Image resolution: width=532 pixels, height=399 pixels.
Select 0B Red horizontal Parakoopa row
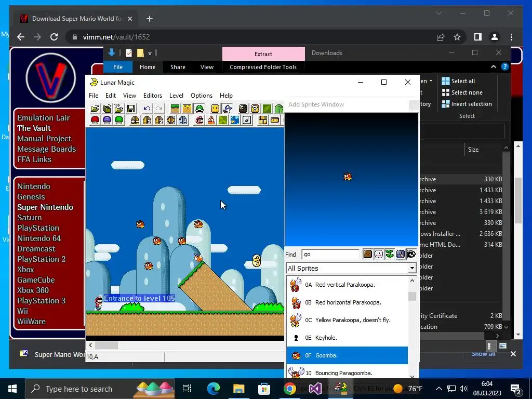point(347,302)
